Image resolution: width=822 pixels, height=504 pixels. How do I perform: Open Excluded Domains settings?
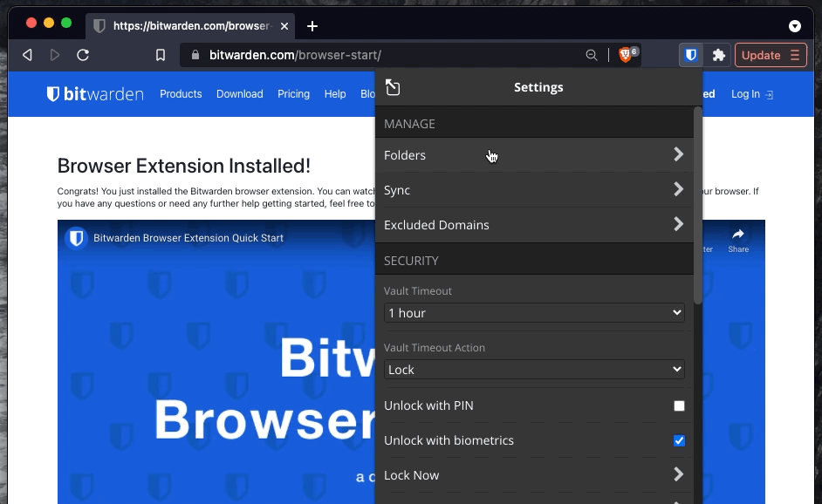coord(534,225)
